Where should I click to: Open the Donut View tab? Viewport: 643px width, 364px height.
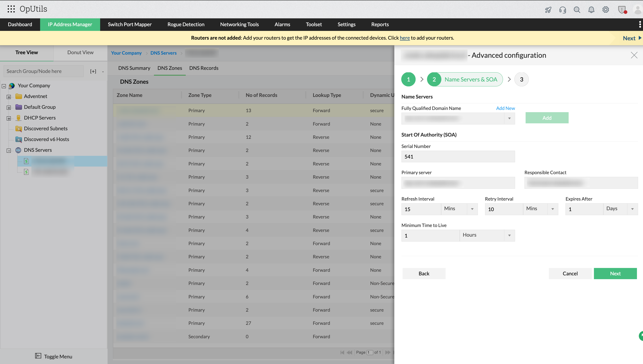click(80, 53)
